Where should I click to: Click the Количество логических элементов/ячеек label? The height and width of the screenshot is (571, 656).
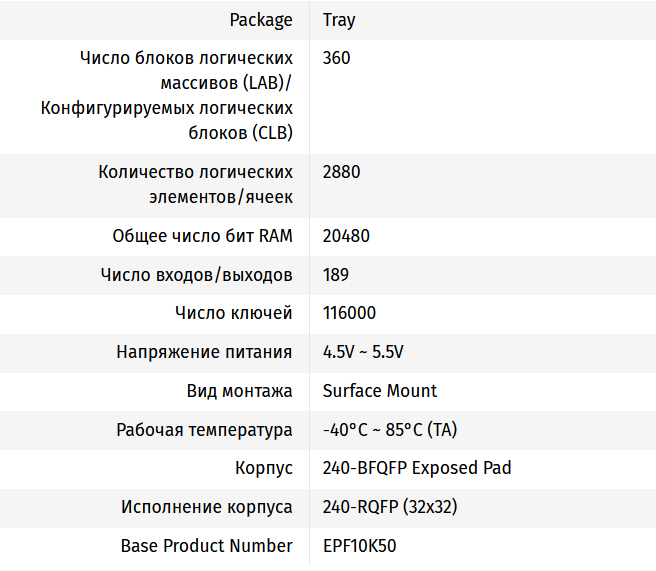click(196, 184)
